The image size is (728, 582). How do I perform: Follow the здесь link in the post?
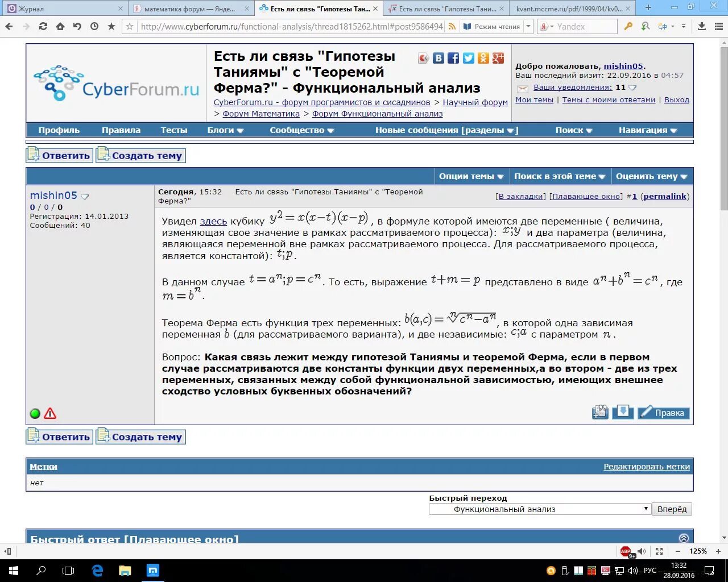(213, 222)
